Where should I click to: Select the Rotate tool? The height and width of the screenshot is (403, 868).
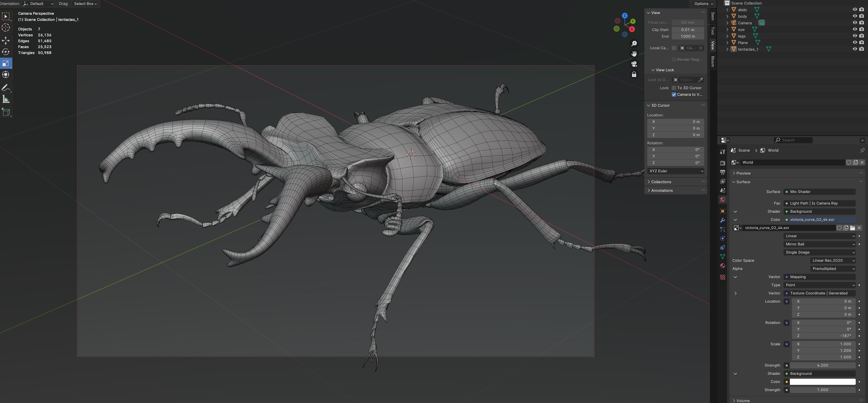pyautogui.click(x=6, y=52)
